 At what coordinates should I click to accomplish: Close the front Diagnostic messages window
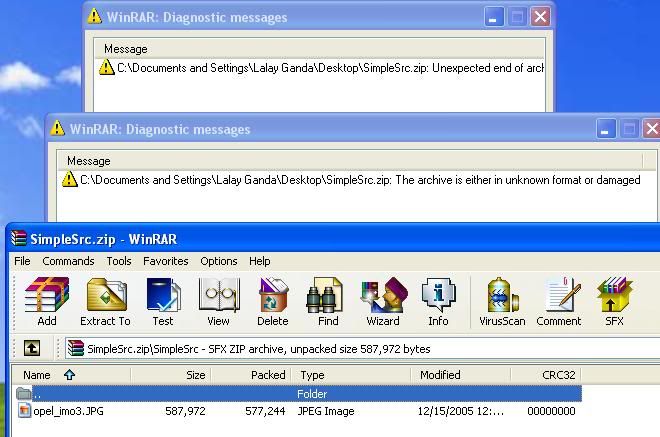[x=652, y=129]
